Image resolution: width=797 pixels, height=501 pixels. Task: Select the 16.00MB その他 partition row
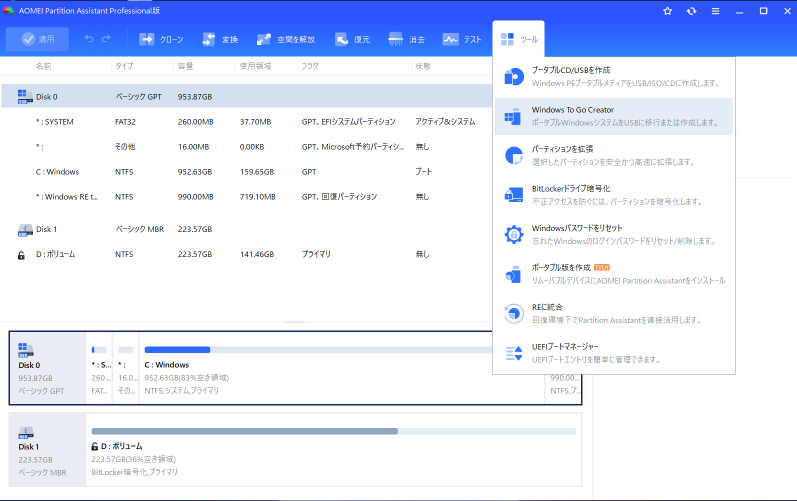247,147
